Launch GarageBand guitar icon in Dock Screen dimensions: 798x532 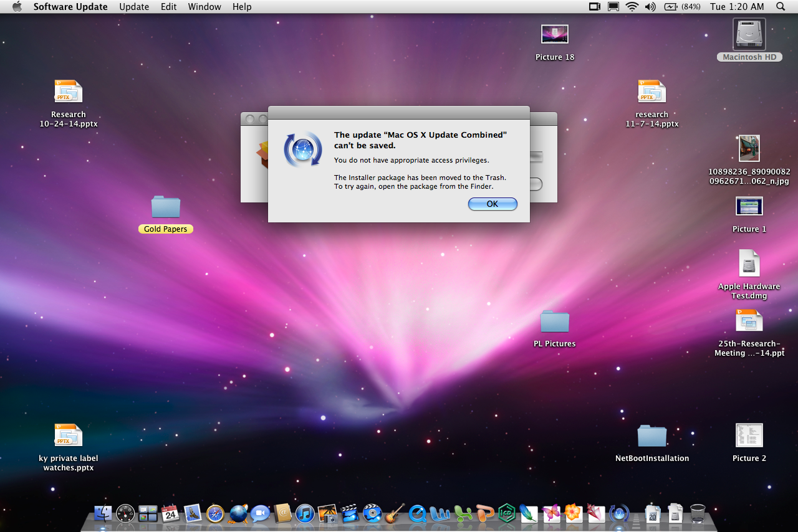pyautogui.click(x=395, y=513)
